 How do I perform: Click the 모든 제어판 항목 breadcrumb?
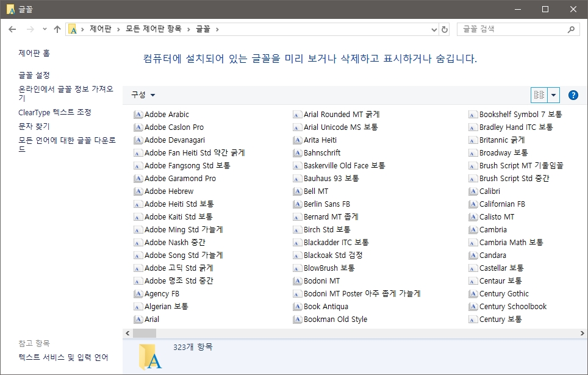pyautogui.click(x=153, y=29)
